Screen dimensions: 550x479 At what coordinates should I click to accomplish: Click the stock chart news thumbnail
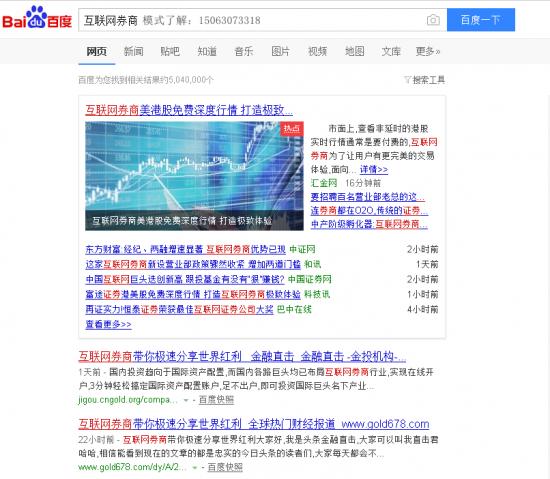tap(194, 176)
